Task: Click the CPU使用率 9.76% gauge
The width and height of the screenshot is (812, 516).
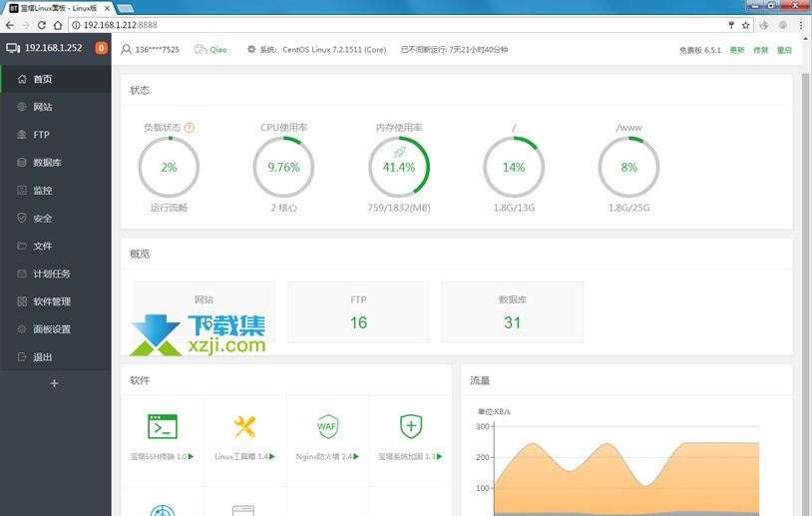Action: coord(283,167)
